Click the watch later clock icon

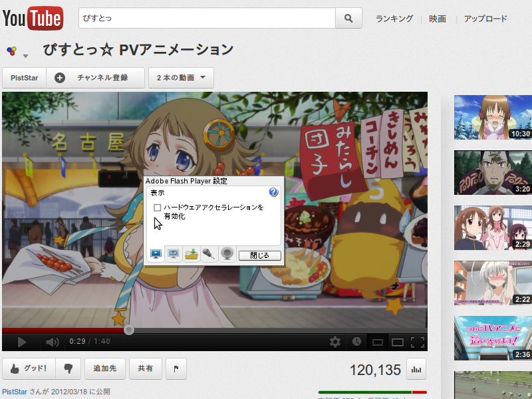pos(357,342)
